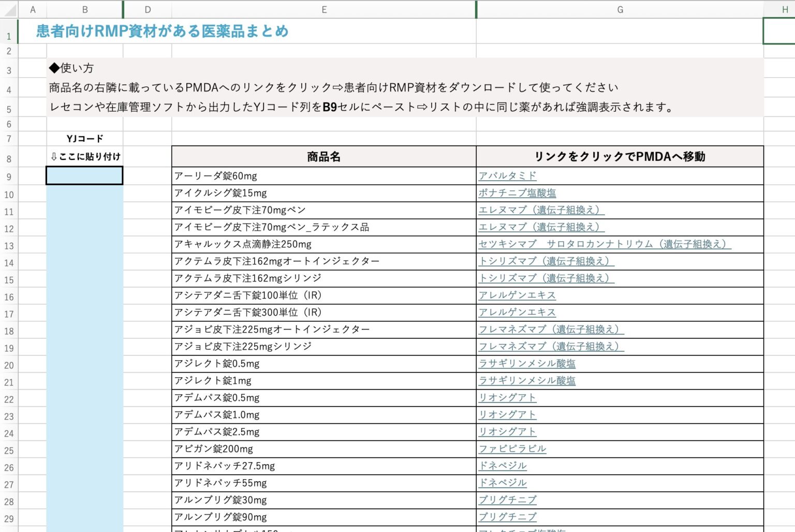Click the title 患者向けRMP資材がある医薬品まとめ

click(x=162, y=31)
